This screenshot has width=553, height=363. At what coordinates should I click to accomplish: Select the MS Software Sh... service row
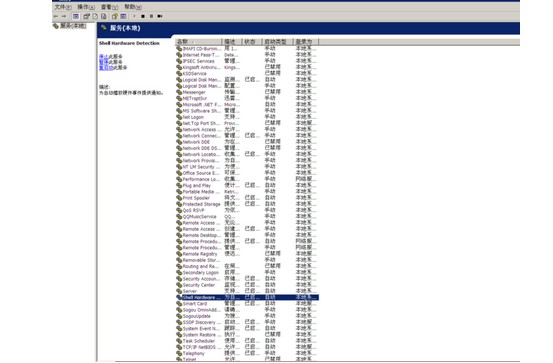(247, 111)
